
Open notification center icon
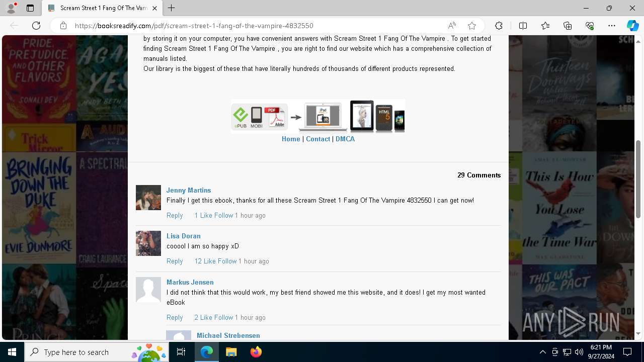click(627, 352)
